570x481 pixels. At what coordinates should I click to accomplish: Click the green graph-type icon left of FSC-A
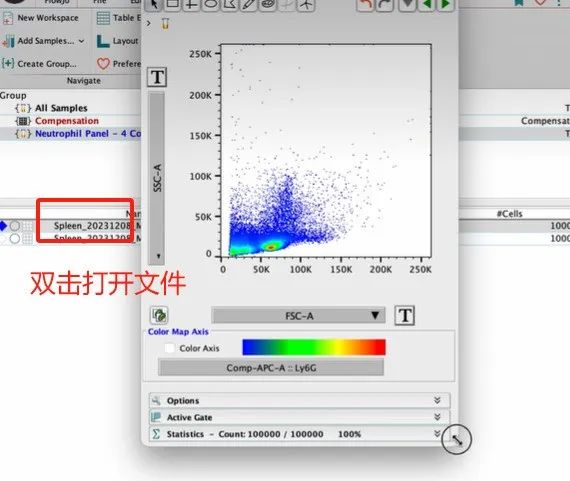tap(159, 315)
